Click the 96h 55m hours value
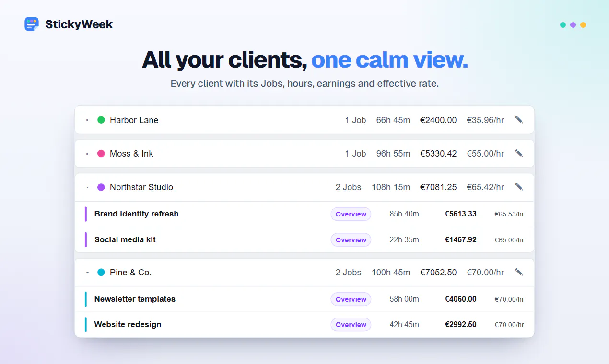This screenshot has height=364, width=609. point(393,154)
